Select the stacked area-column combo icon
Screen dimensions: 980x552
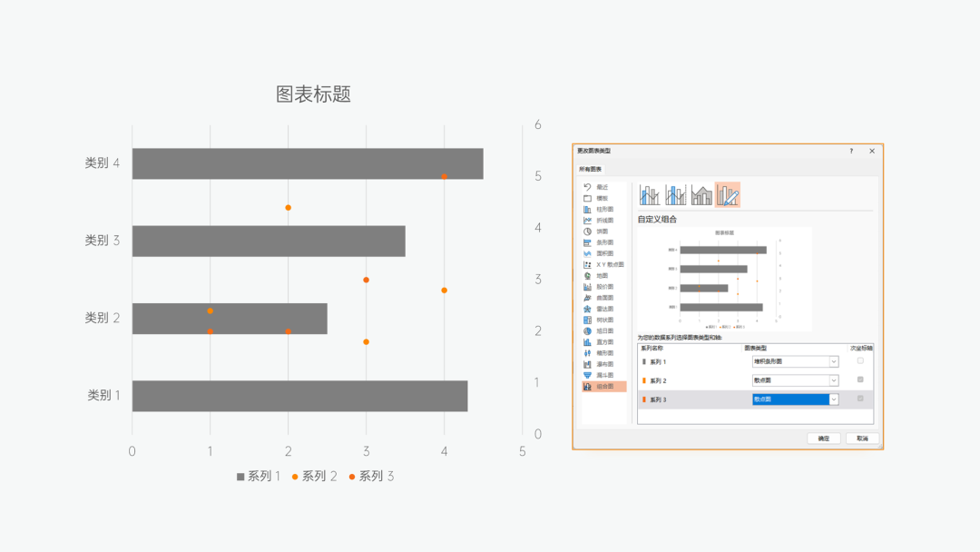point(701,195)
